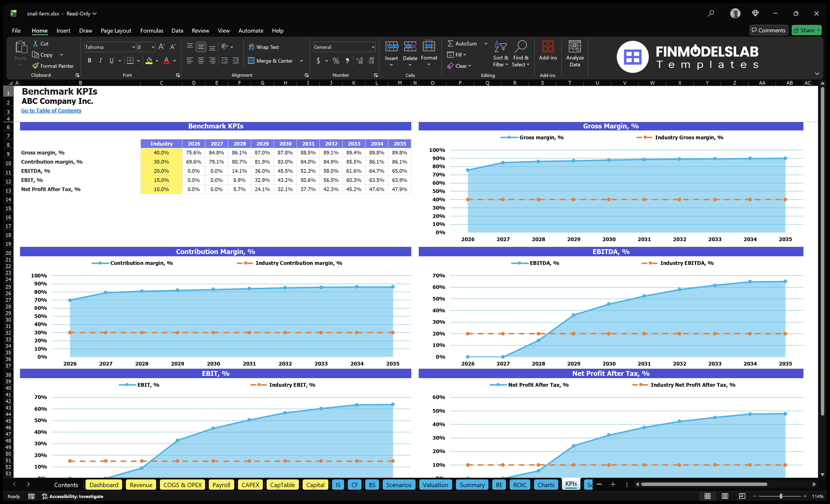This screenshot has width=830, height=504.
Task: Apply Percent number style
Action: (x=336, y=61)
